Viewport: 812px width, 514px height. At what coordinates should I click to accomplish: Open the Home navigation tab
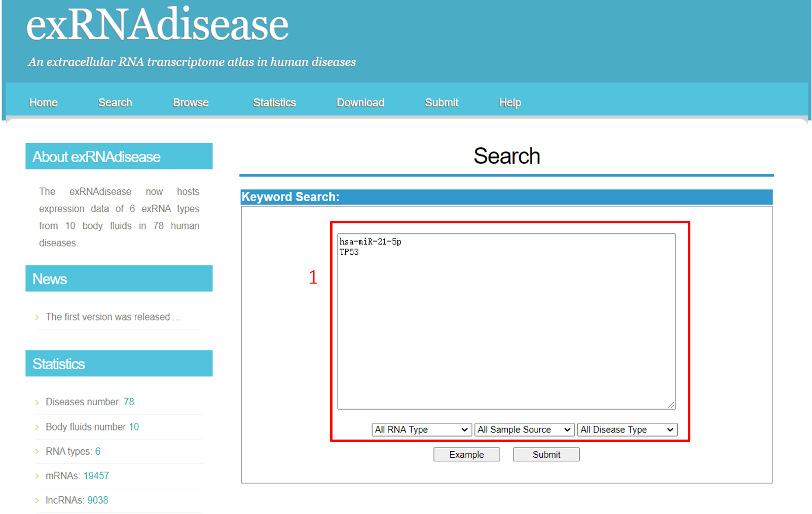(x=43, y=103)
